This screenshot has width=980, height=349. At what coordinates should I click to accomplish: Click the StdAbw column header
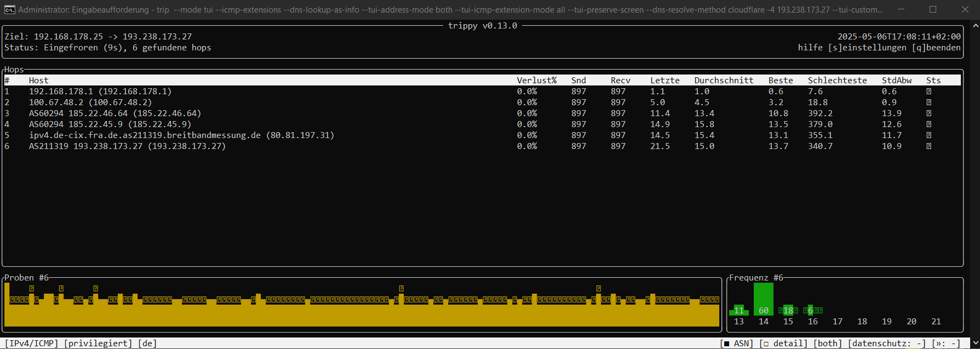tap(897, 81)
